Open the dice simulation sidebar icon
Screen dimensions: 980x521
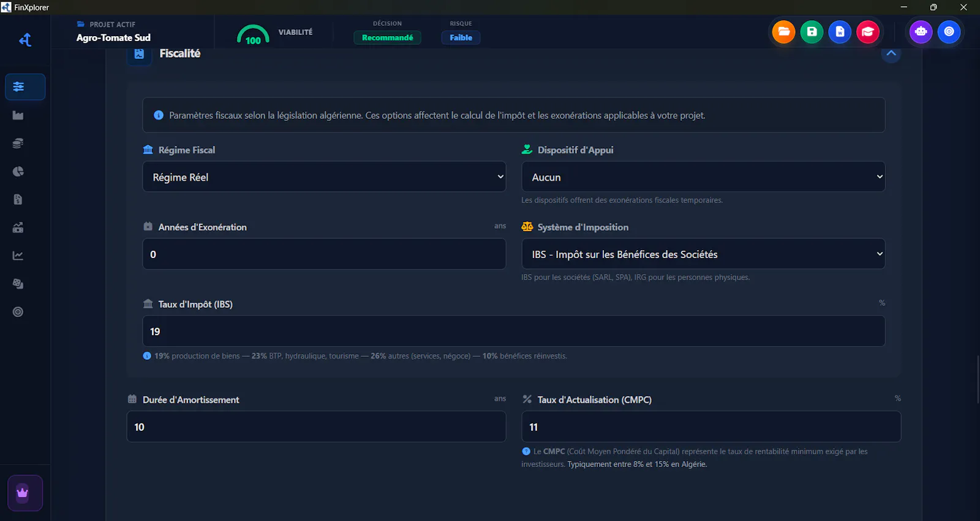click(18, 284)
